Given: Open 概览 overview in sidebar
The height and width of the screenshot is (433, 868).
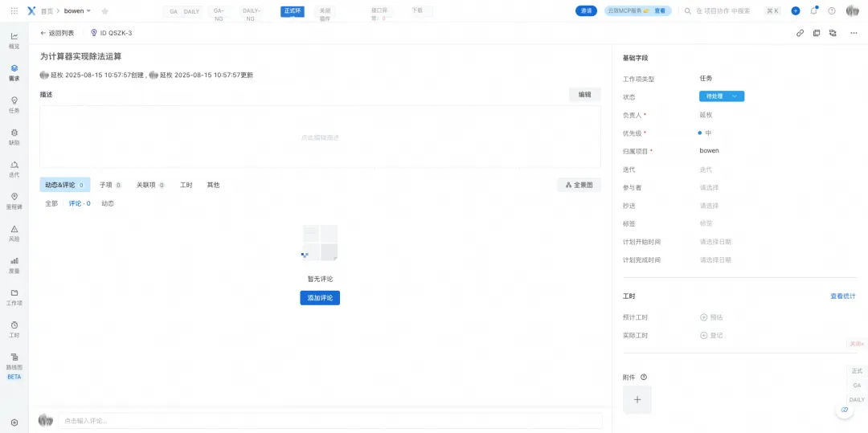Looking at the screenshot, I should 14,40.
